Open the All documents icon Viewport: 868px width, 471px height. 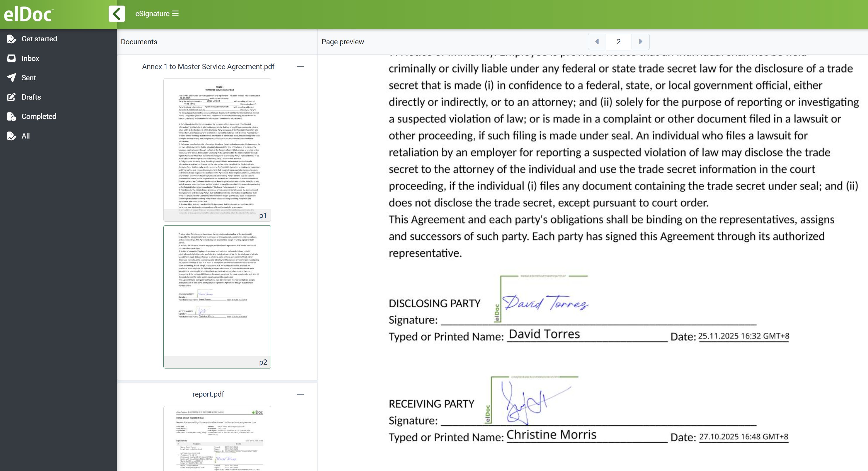(x=12, y=136)
